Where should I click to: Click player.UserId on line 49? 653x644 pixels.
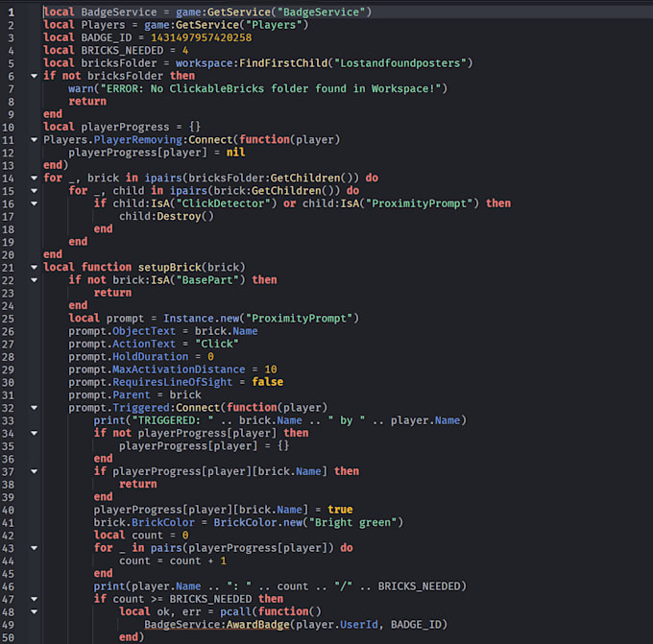pos(336,625)
